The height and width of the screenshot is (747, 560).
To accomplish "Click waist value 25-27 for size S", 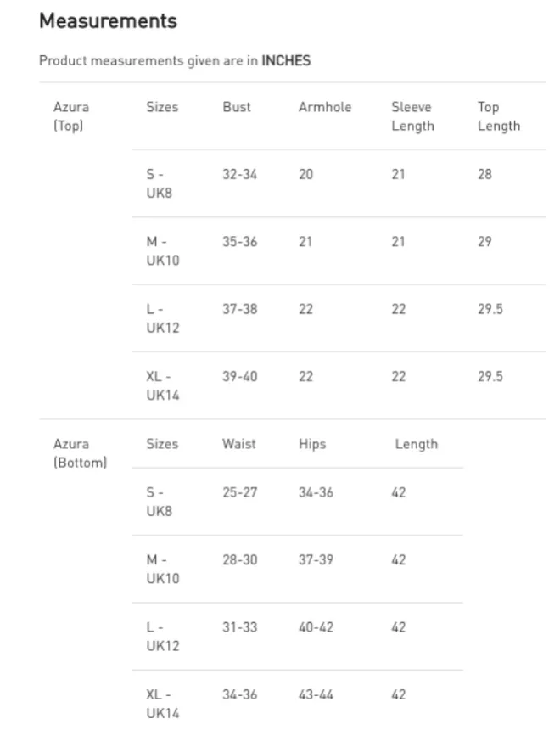I will tap(239, 492).
